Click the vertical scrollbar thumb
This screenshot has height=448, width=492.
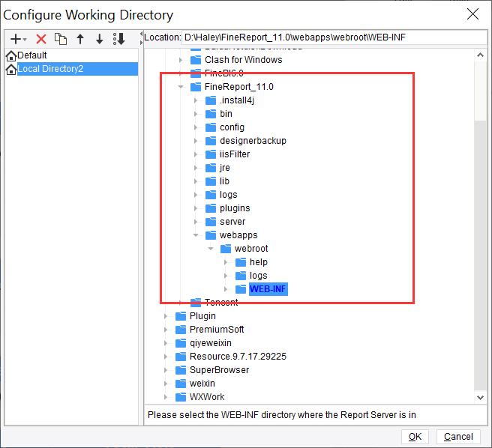[x=480, y=91]
